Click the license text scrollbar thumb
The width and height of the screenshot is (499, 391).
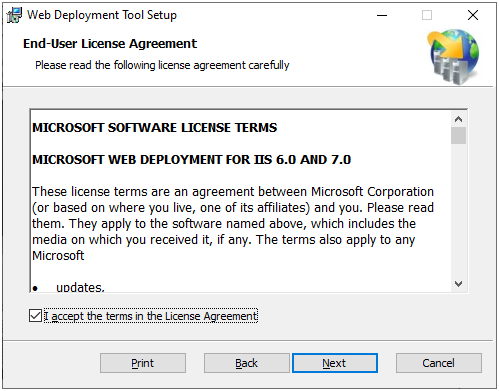458,135
